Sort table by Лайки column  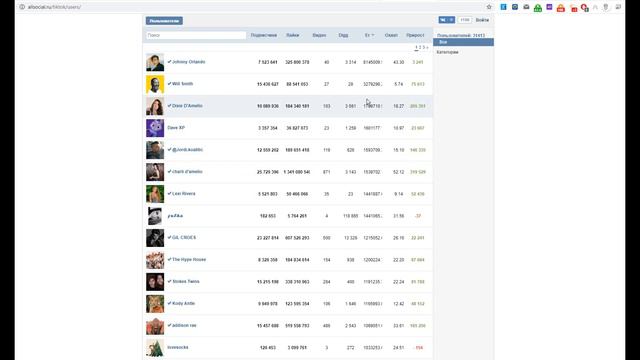tap(292, 36)
